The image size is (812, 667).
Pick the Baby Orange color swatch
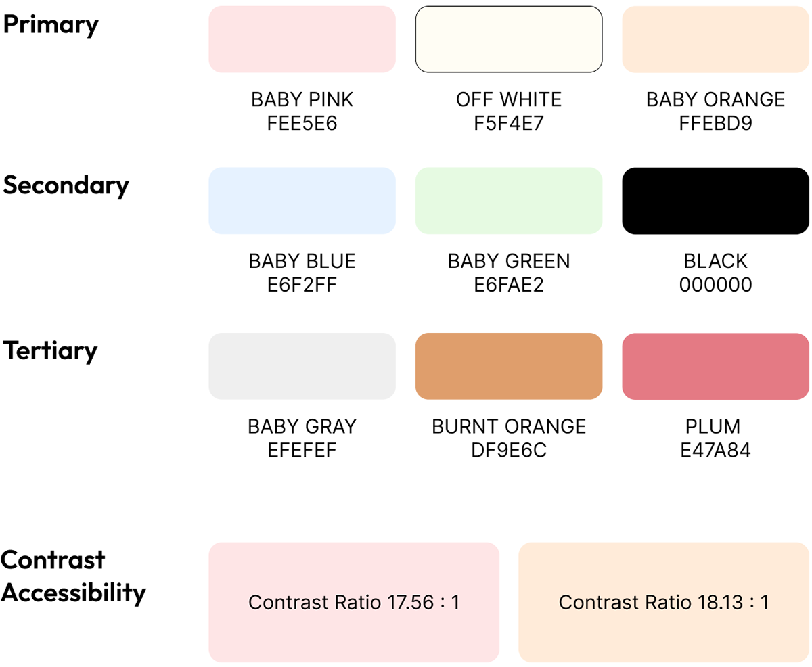[x=715, y=39]
